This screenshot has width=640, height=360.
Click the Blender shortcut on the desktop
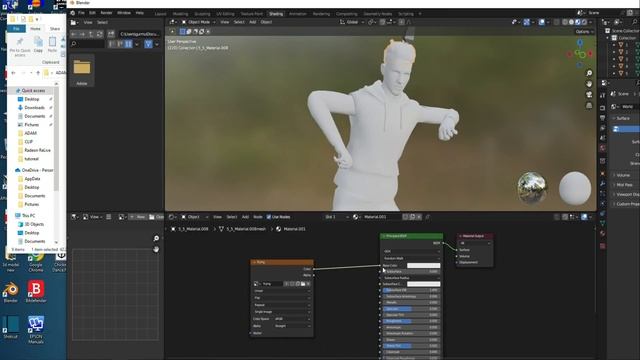point(11,292)
